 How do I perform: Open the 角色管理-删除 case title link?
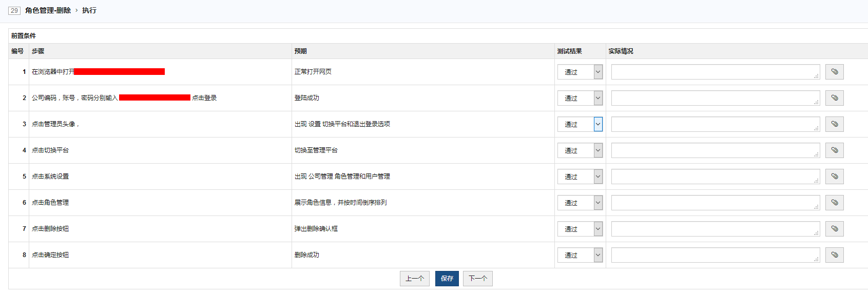48,10
